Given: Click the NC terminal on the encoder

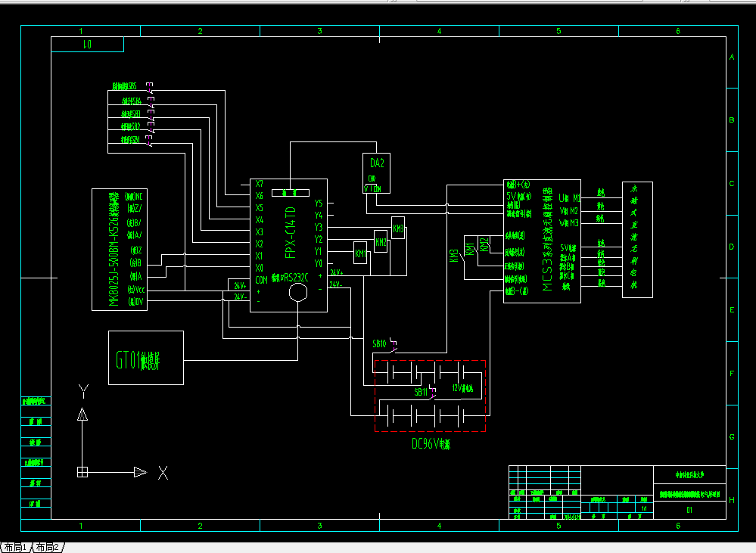Looking at the screenshot, I should pos(134,196).
